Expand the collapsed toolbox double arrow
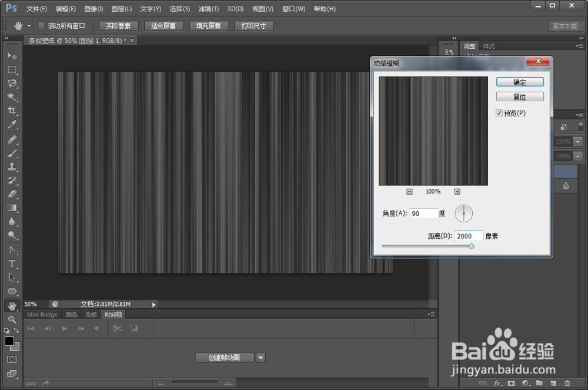 click(6, 38)
